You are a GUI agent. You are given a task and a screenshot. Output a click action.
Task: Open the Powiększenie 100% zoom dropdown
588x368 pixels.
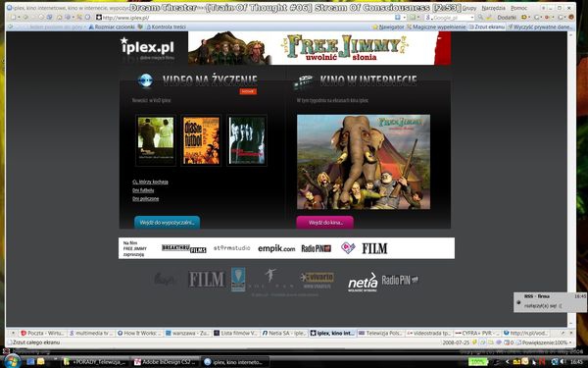(x=547, y=342)
